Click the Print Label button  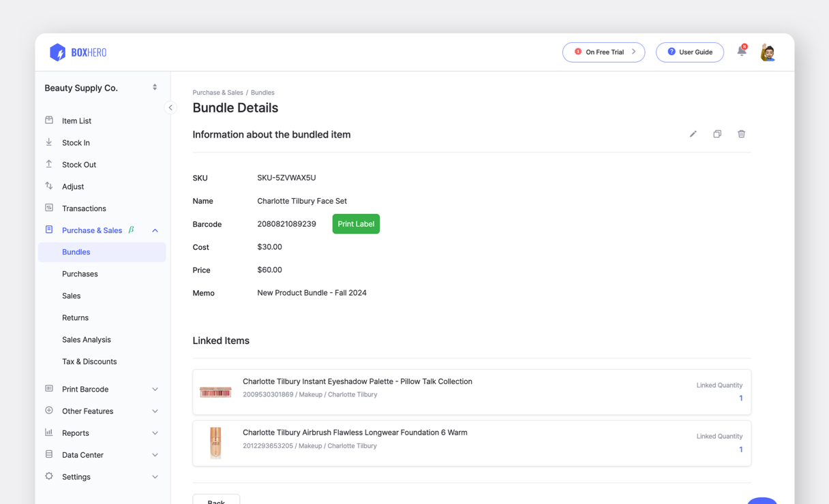click(x=356, y=223)
